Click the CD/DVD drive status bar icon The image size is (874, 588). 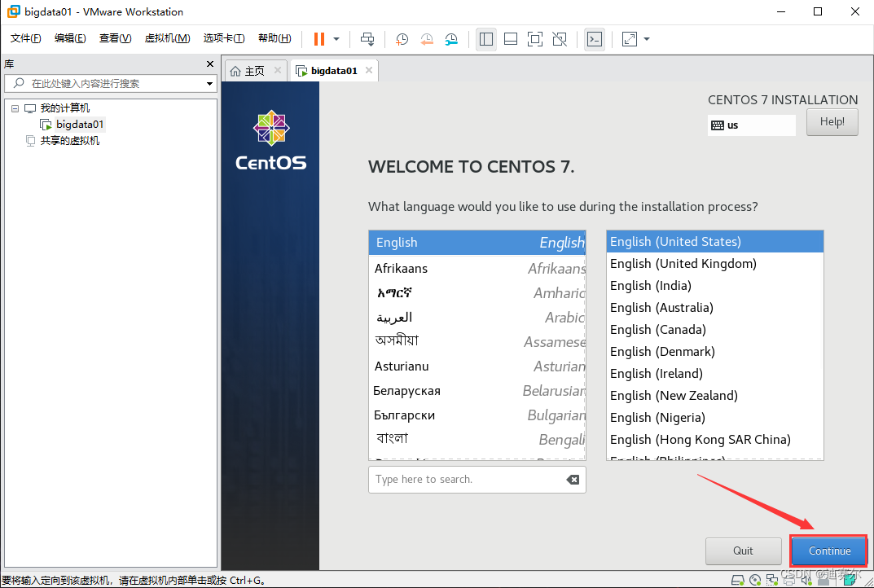coord(755,580)
